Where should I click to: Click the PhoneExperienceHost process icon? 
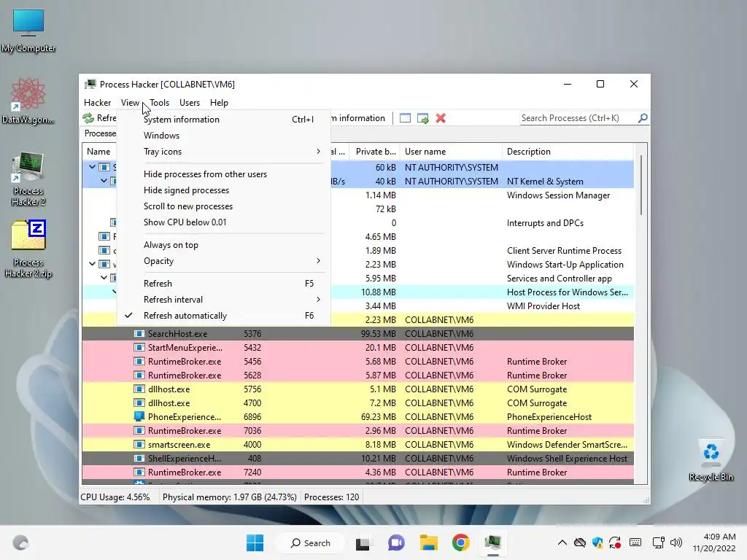coord(139,416)
